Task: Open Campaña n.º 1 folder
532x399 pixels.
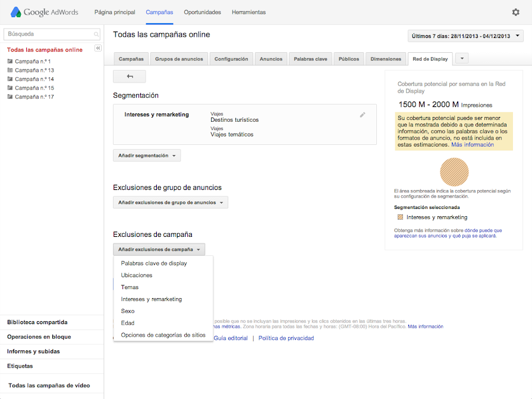Action: pyautogui.click(x=33, y=61)
